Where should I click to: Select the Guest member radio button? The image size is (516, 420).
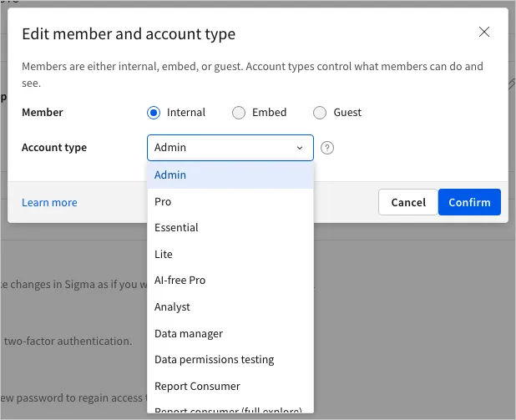tap(320, 113)
